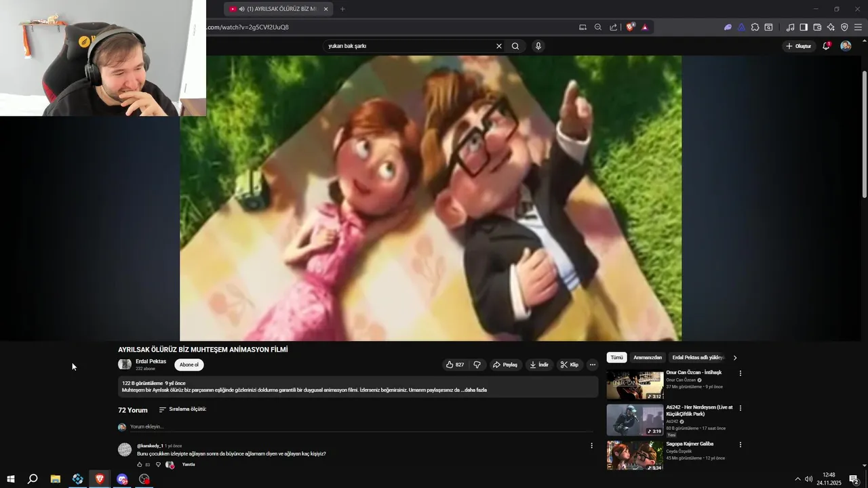
Task: Click the zoom out magnifier in address bar
Action: (x=598, y=27)
